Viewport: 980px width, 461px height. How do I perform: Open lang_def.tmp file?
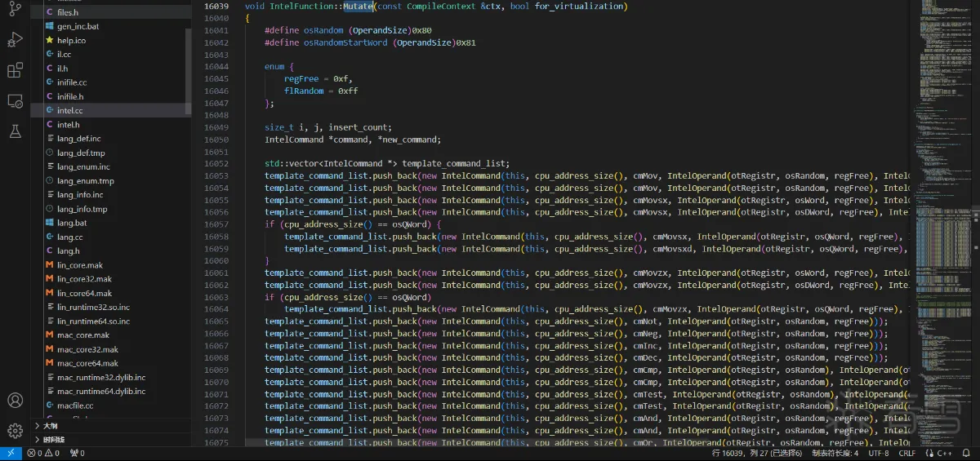click(111, 153)
